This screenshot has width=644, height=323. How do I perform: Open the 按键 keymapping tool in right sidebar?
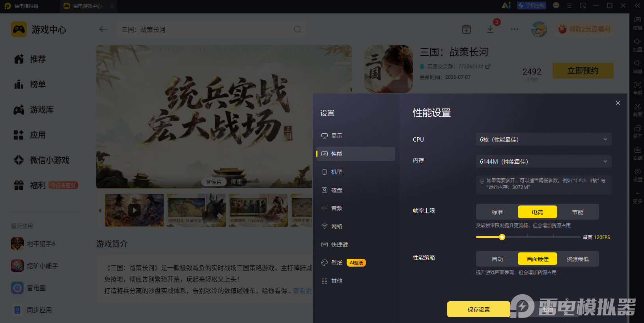pyautogui.click(x=637, y=23)
